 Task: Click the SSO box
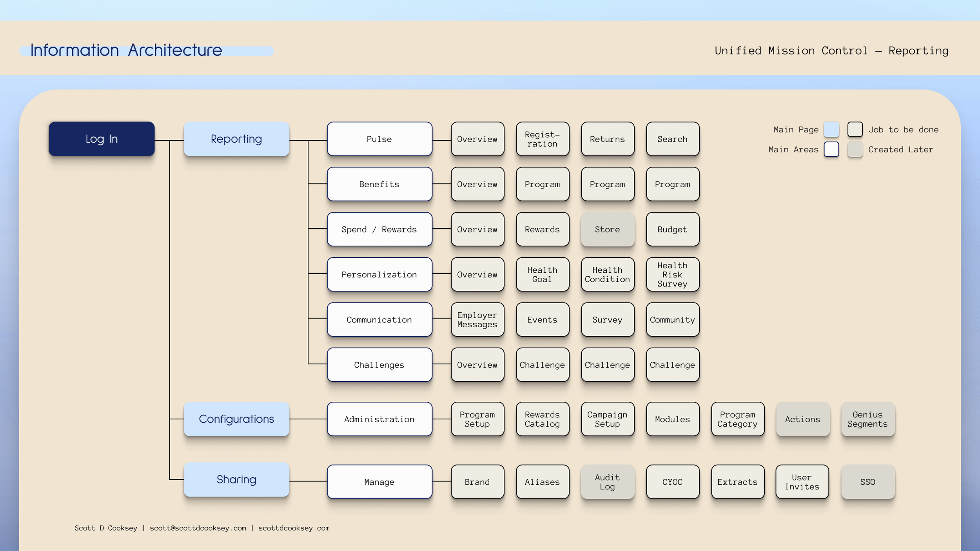(x=867, y=482)
